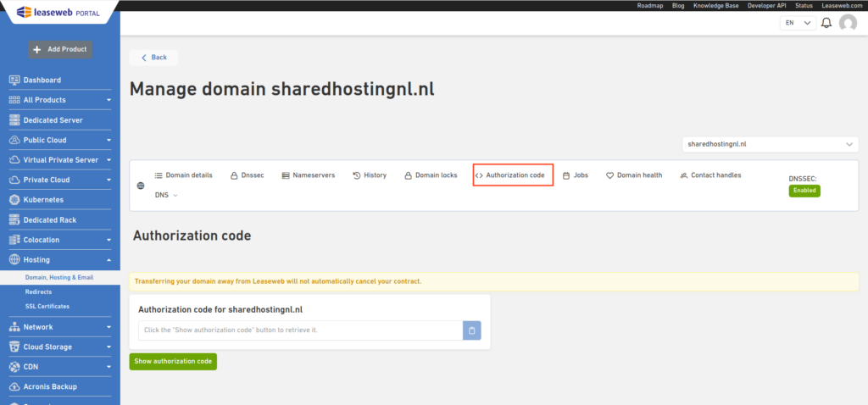Click the lock icon beside Dnssec
868x405 pixels.
click(x=234, y=175)
